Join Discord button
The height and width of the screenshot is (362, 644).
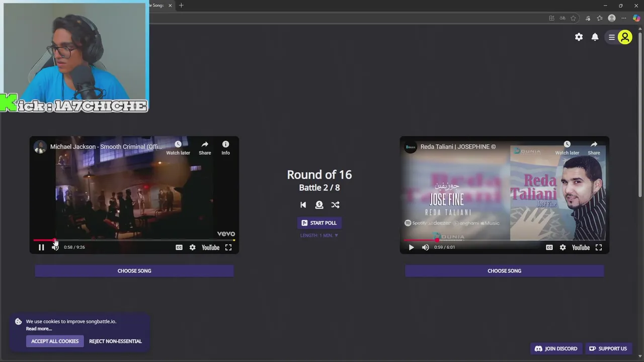tap(555, 348)
